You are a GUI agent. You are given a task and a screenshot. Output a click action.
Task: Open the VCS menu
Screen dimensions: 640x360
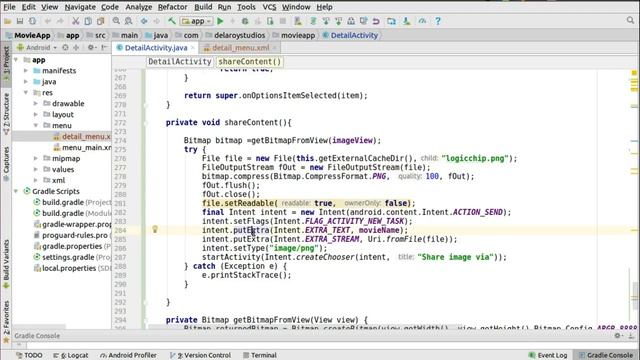(x=269, y=7)
